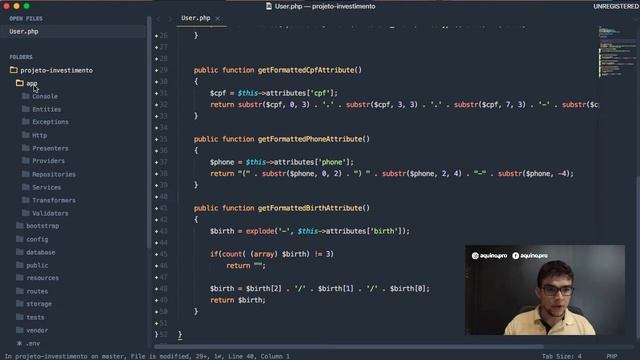Screen dimensions: 640x360
Task: Click the resources folder icon
Action: pyautogui.click(x=20, y=278)
